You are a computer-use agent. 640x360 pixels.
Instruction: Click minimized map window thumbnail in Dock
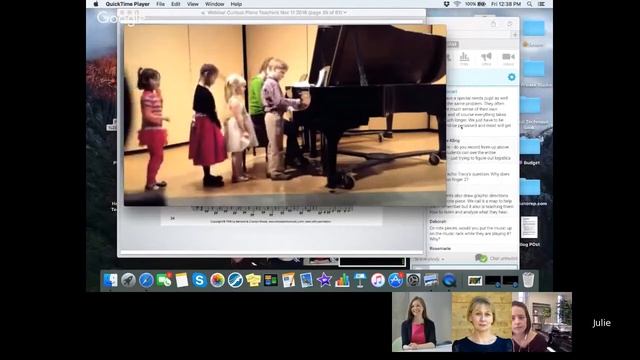(x=475, y=281)
